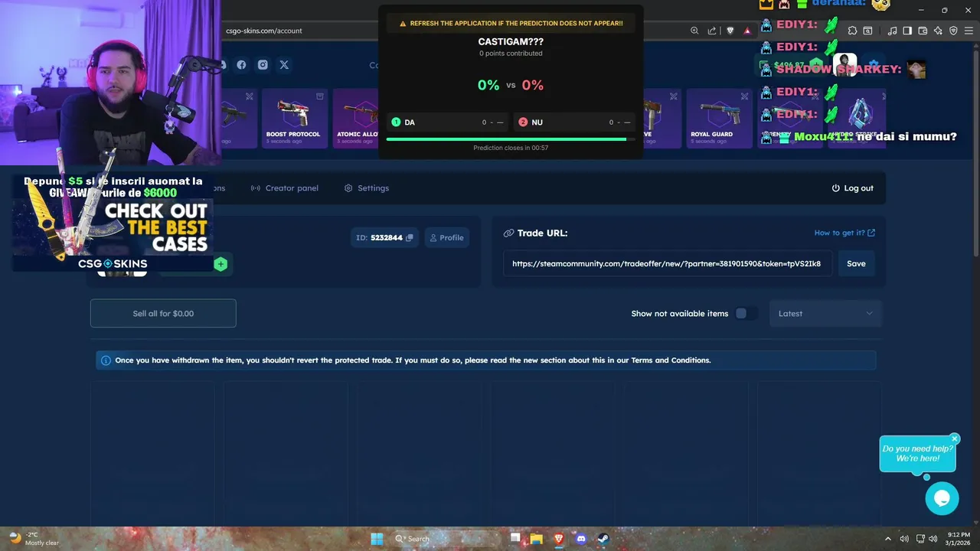Click the Trade URL input field

tap(668, 264)
